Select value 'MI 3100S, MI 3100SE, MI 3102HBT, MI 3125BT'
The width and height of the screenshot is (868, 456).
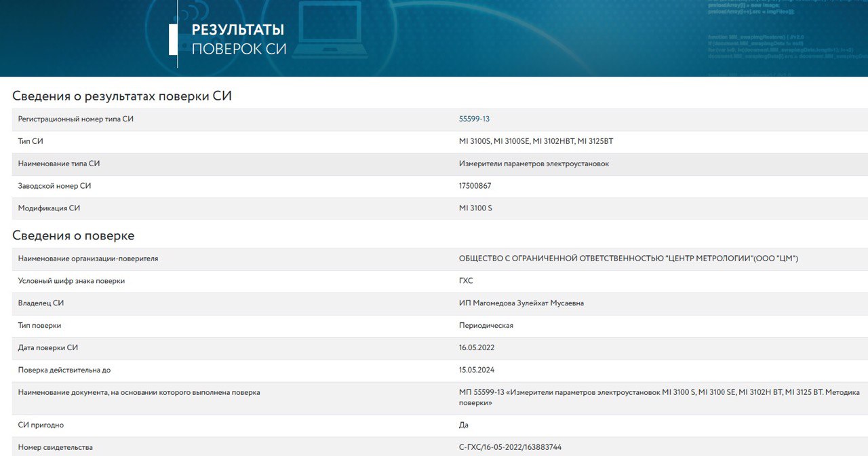(x=536, y=141)
